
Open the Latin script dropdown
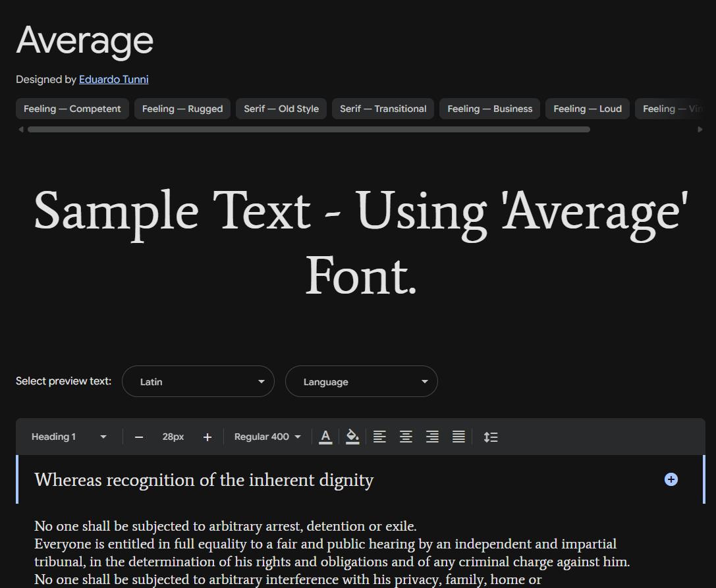click(x=198, y=381)
